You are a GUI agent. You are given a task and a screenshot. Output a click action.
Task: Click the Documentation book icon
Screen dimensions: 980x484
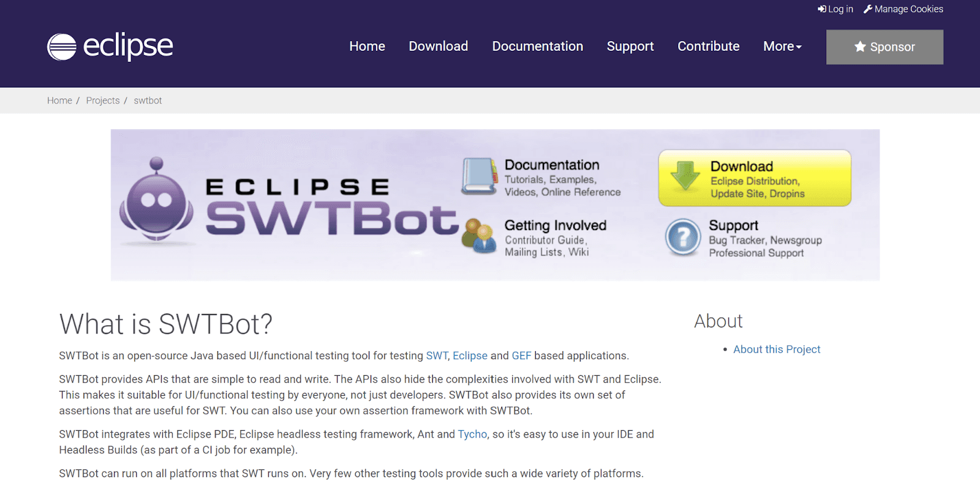point(480,177)
